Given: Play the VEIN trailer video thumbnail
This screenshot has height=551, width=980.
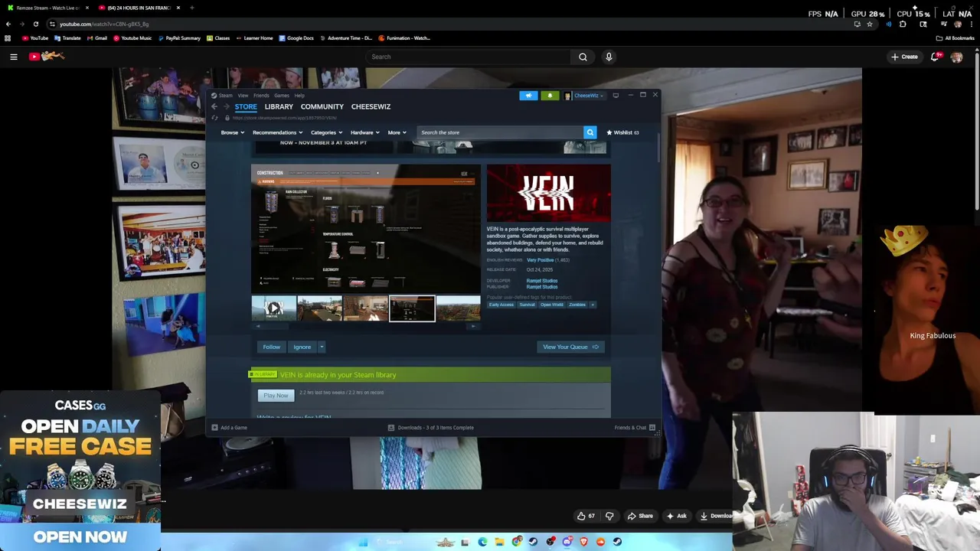Looking at the screenshot, I should click(274, 308).
